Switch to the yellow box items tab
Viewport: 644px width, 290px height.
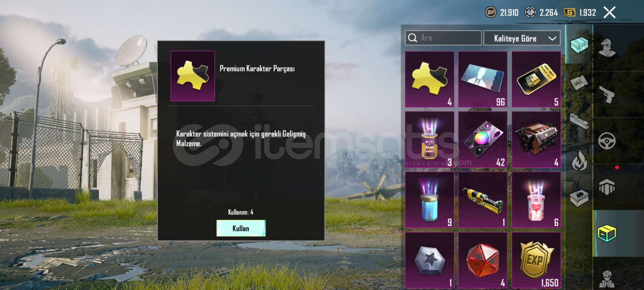(x=607, y=234)
